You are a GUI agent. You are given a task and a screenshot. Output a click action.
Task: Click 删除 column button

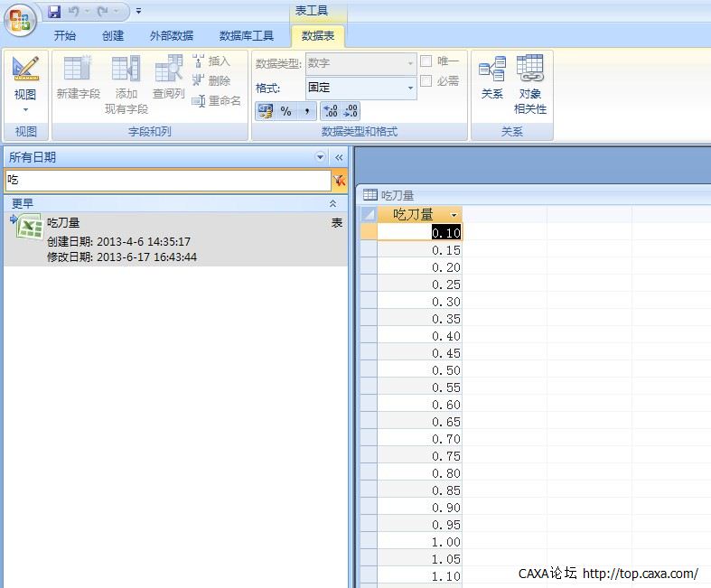click(211, 80)
